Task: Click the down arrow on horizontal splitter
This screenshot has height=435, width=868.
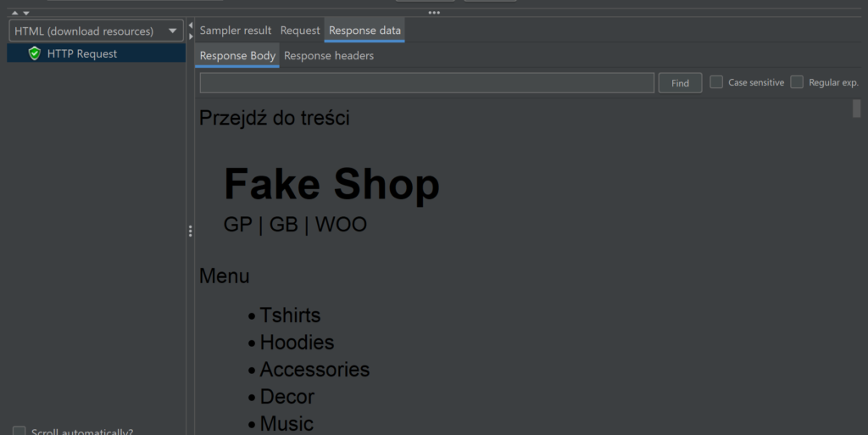Action: 26,13
